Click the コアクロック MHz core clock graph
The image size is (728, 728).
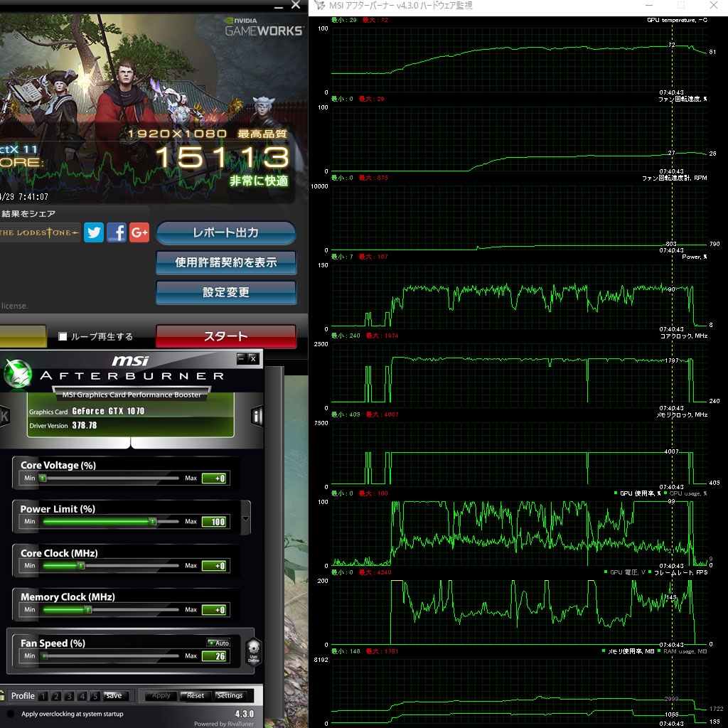519,376
